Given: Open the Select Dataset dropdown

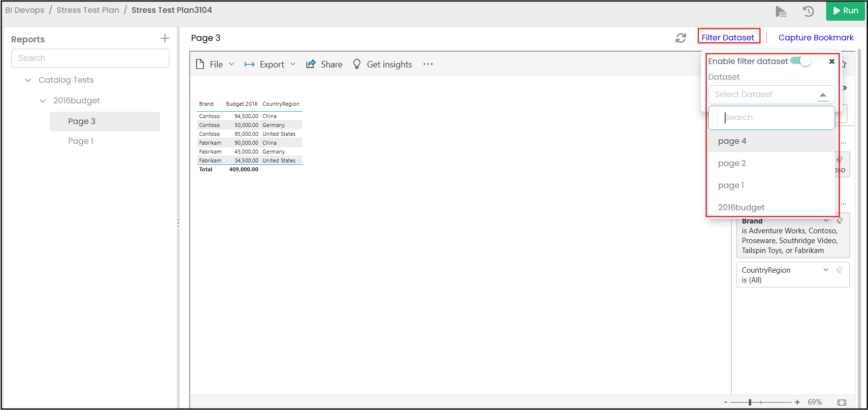Looking at the screenshot, I should pyautogui.click(x=771, y=95).
